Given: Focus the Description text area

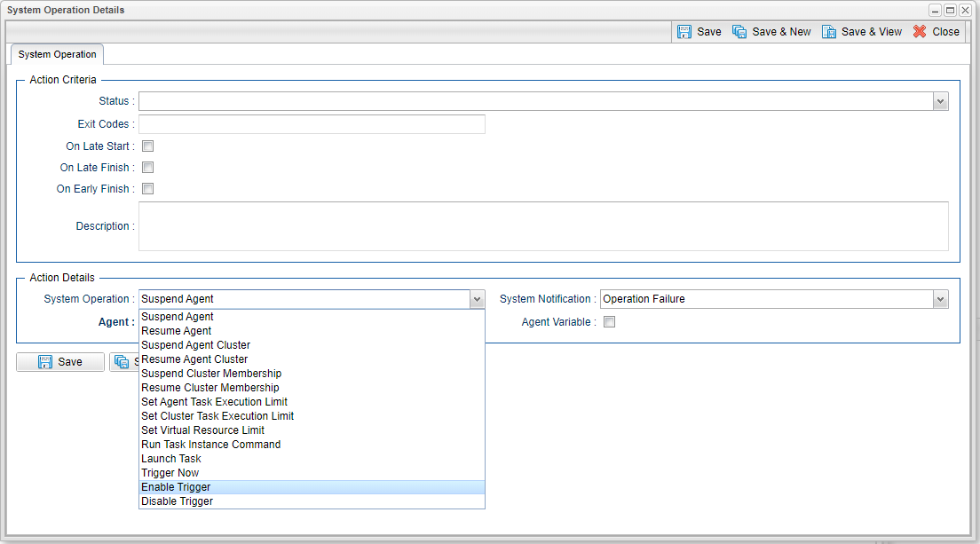Looking at the screenshot, I should (x=543, y=226).
